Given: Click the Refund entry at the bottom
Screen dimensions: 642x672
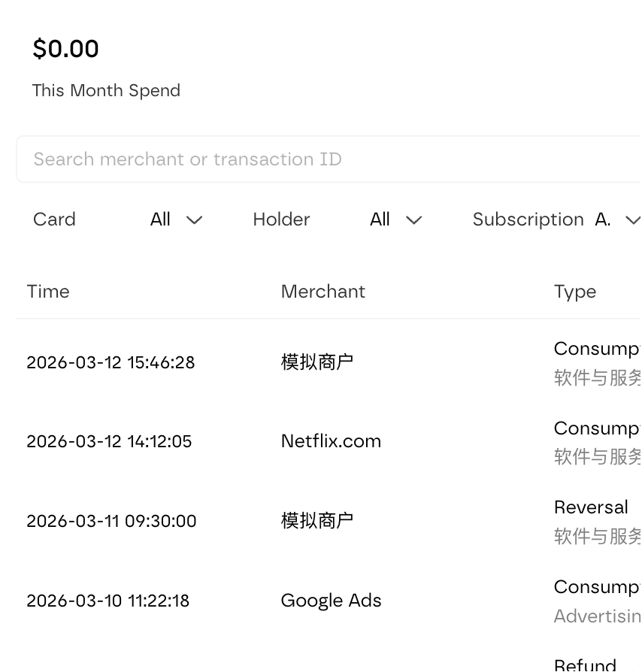Looking at the screenshot, I should point(585,664).
